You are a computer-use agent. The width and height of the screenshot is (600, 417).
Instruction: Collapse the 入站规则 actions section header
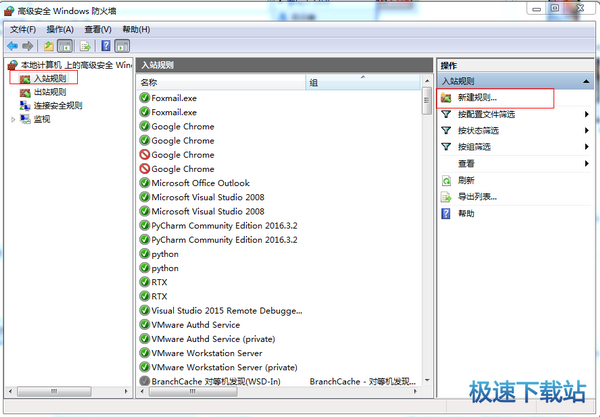586,81
